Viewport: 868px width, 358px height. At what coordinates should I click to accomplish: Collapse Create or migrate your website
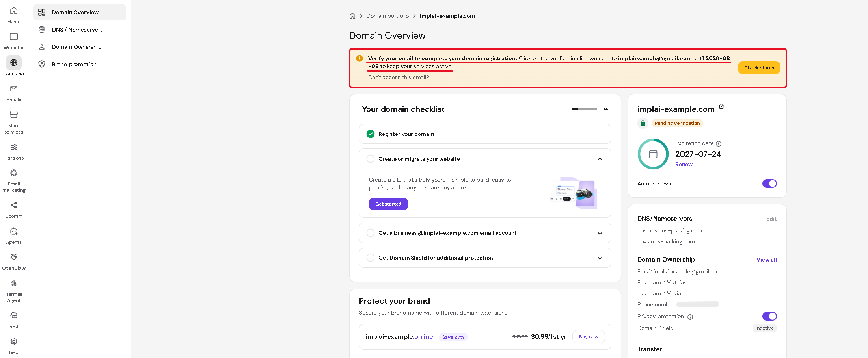pos(600,159)
